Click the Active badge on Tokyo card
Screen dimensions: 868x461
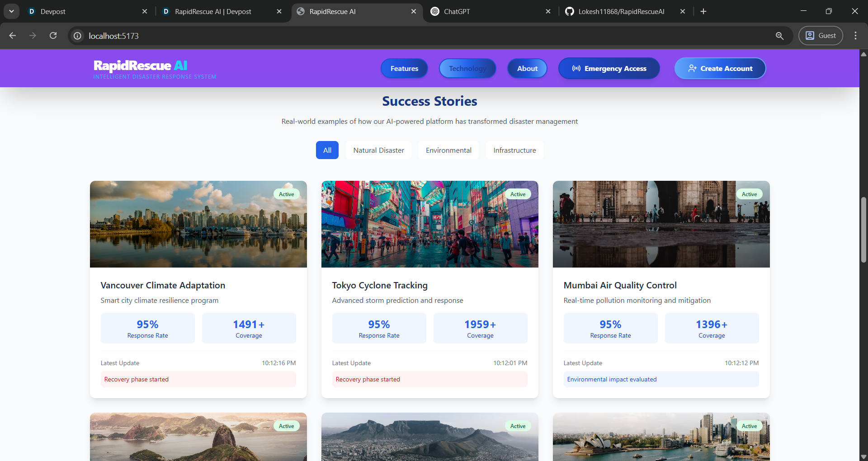(x=518, y=194)
